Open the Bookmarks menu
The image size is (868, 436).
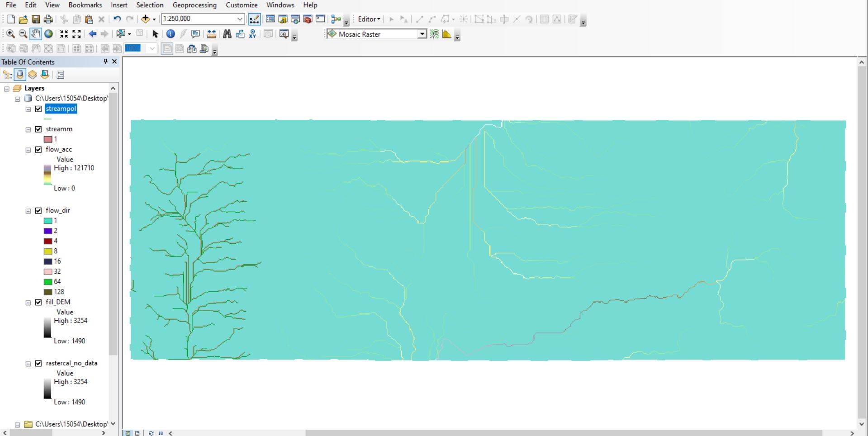[x=85, y=5]
